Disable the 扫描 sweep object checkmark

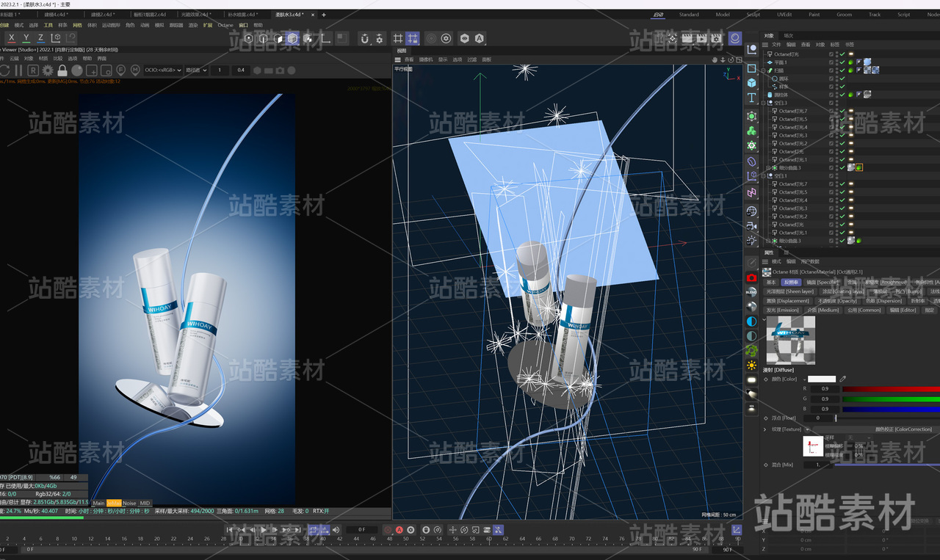tap(843, 70)
